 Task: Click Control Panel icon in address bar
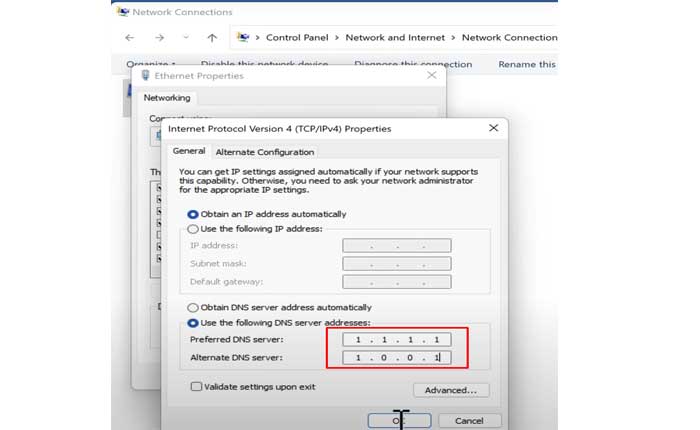tap(243, 37)
